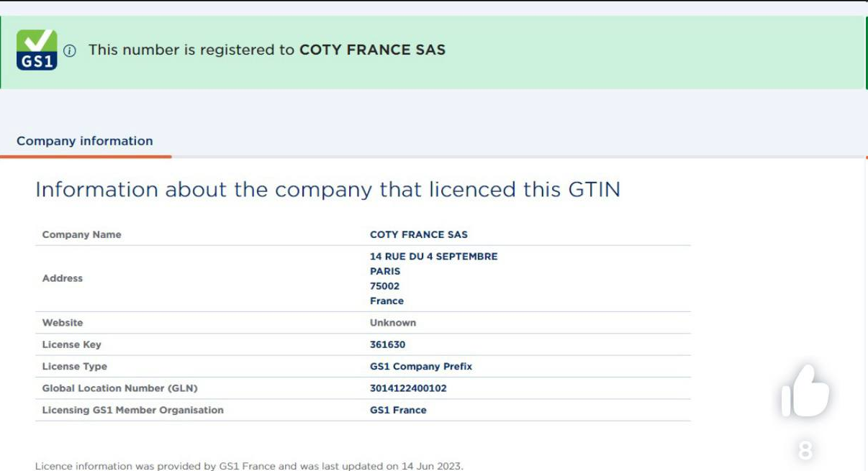Click the like count number 8

tap(805, 451)
